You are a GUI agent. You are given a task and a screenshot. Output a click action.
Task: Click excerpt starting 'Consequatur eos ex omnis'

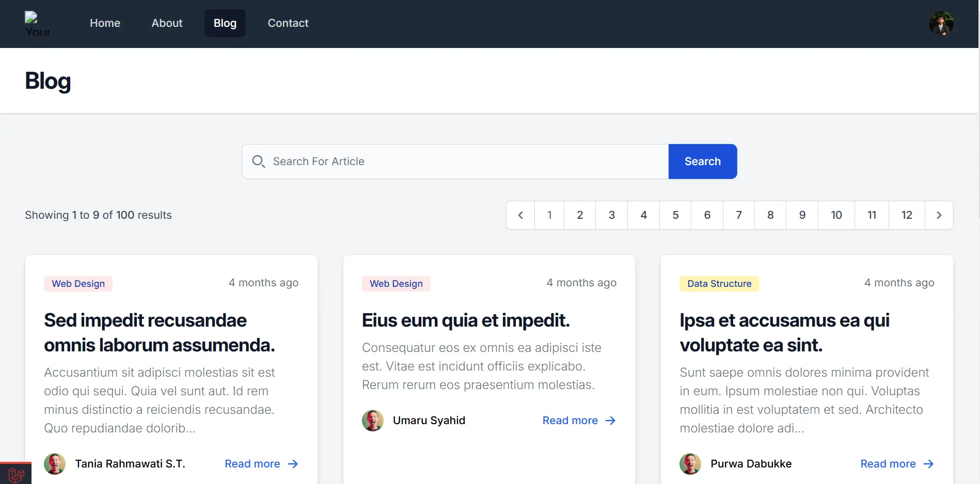point(482,366)
